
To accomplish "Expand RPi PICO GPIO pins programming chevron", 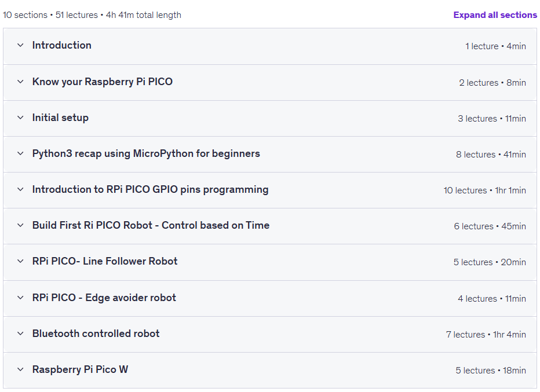I will pyautogui.click(x=20, y=189).
